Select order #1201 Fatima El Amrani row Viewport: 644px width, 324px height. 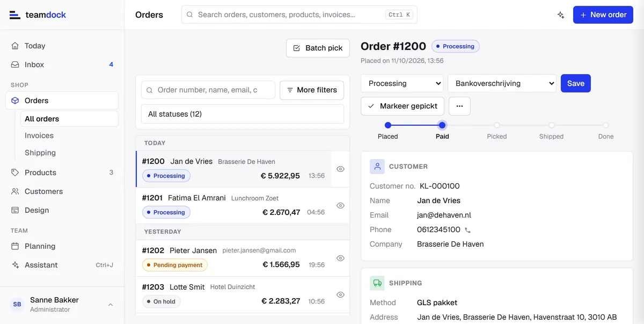(233, 205)
